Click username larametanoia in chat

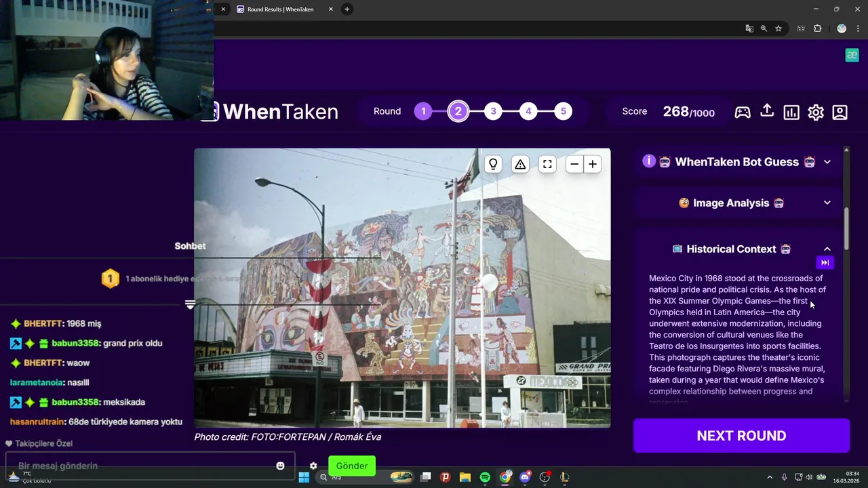click(37, 382)
